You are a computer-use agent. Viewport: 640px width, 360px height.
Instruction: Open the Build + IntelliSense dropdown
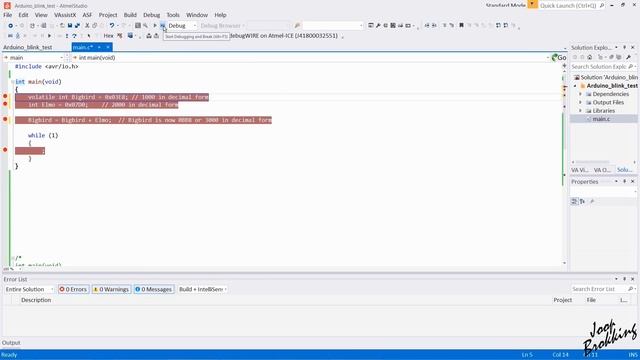(x=203, y=289)
